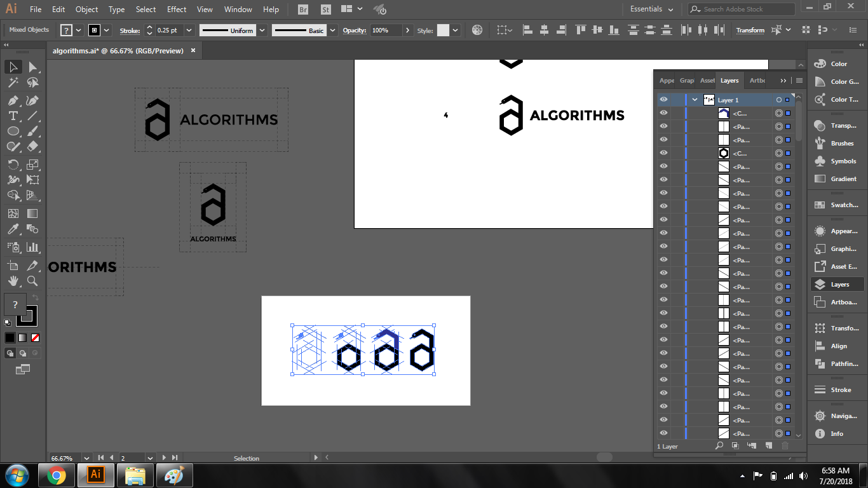Reset to default fill and stroke

8,322
